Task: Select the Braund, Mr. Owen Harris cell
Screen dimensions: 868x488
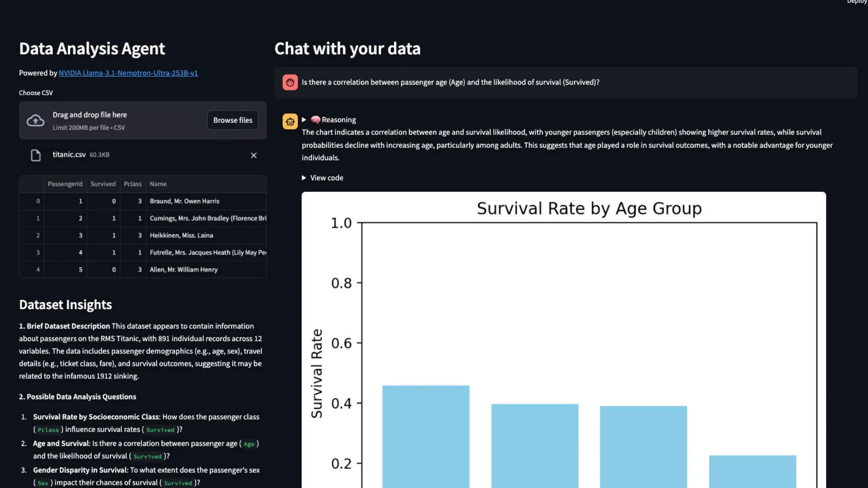Action: coord(185,201)
